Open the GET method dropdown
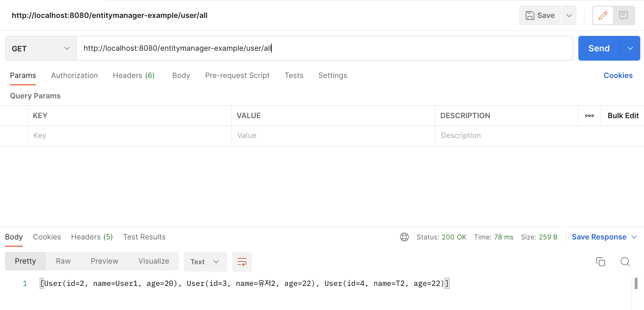 click(41, 49)
